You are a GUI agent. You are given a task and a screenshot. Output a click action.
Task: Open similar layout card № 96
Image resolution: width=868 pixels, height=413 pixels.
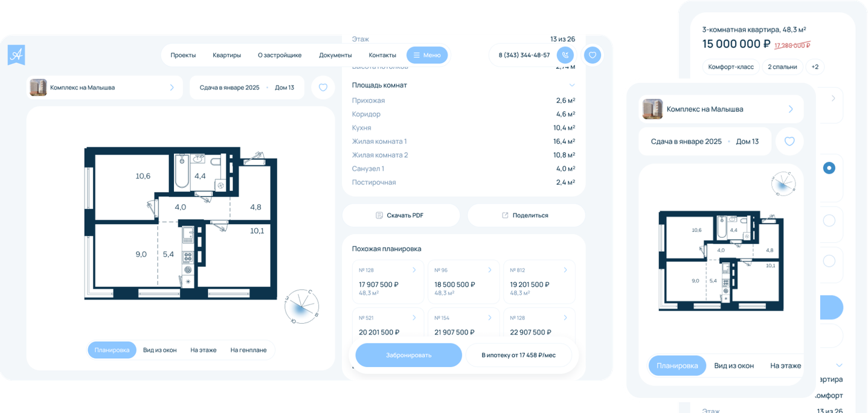pos(463,282)
